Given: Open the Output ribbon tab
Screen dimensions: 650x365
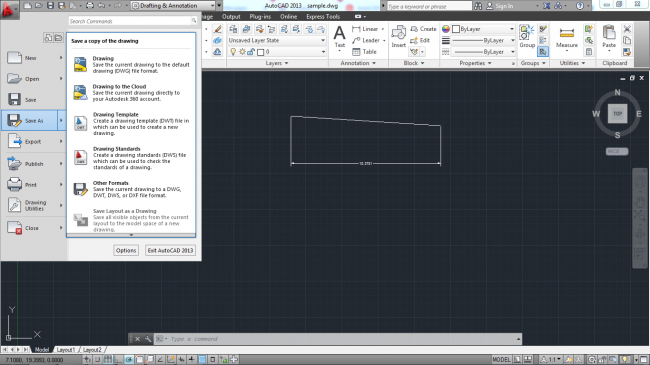Looking at the screenshot, I should 231,17.
